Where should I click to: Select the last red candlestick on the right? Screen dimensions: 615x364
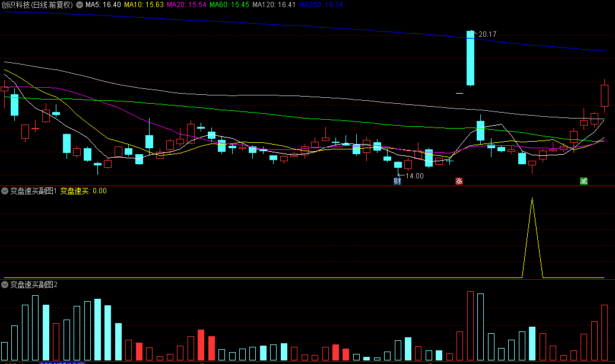(x=604, y=95)
